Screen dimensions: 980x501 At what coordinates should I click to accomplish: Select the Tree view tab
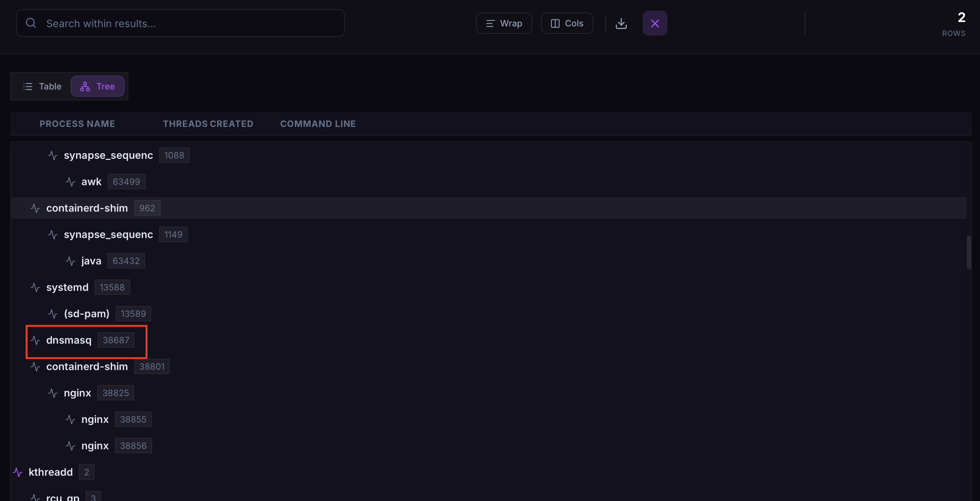98,86
